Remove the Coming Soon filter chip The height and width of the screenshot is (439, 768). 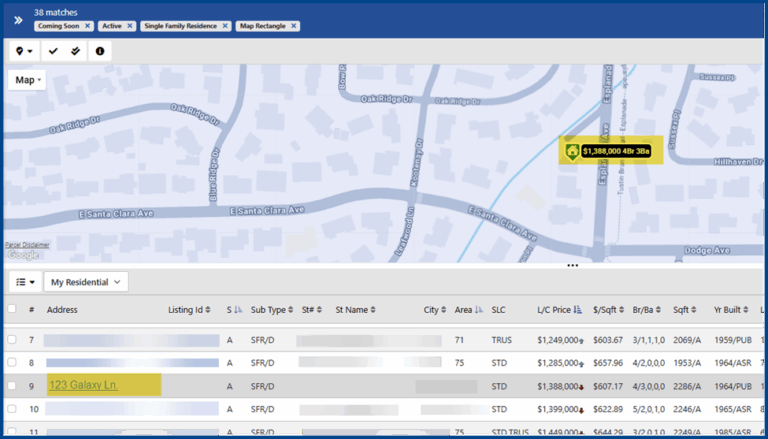[87, 25]
